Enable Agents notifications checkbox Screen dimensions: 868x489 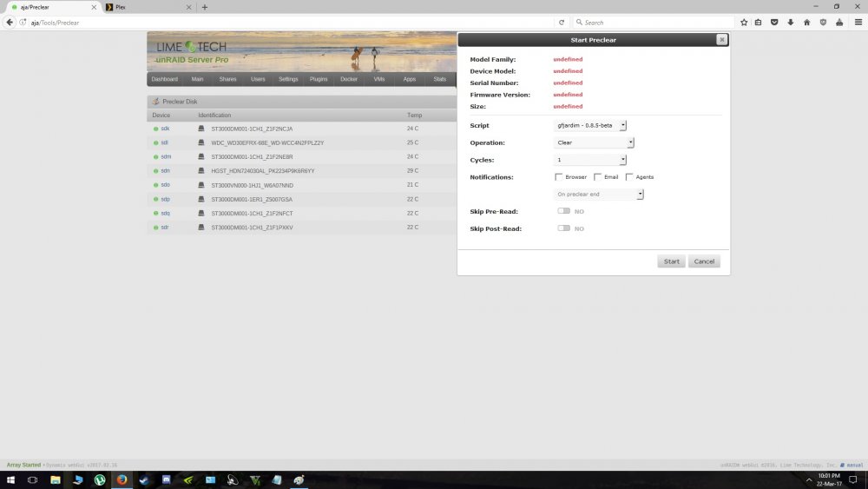[x=628, y=177]
